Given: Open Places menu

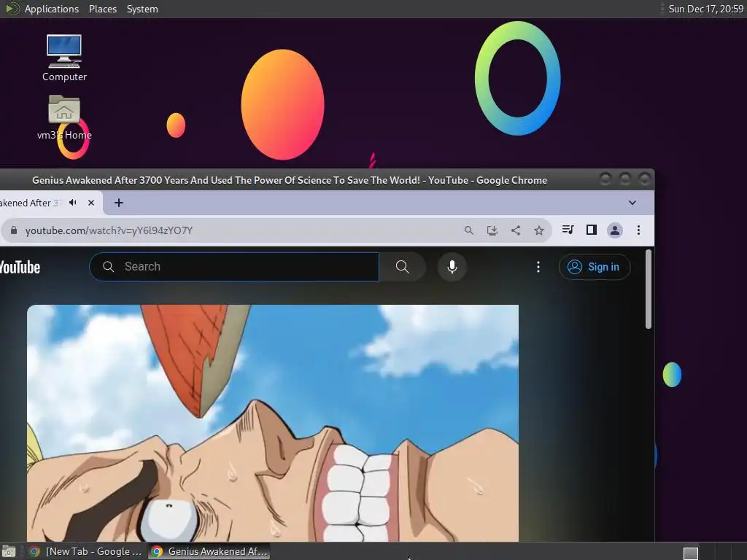Looking at the screenshot, I should pyautogui.click(x=102, y=9).
